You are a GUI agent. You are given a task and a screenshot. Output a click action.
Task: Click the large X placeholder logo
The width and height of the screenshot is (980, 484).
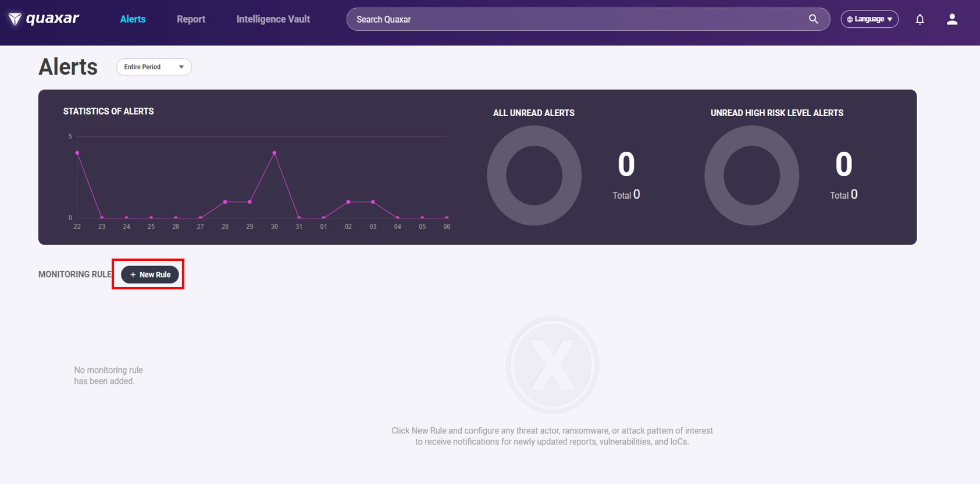click(552, 365)
